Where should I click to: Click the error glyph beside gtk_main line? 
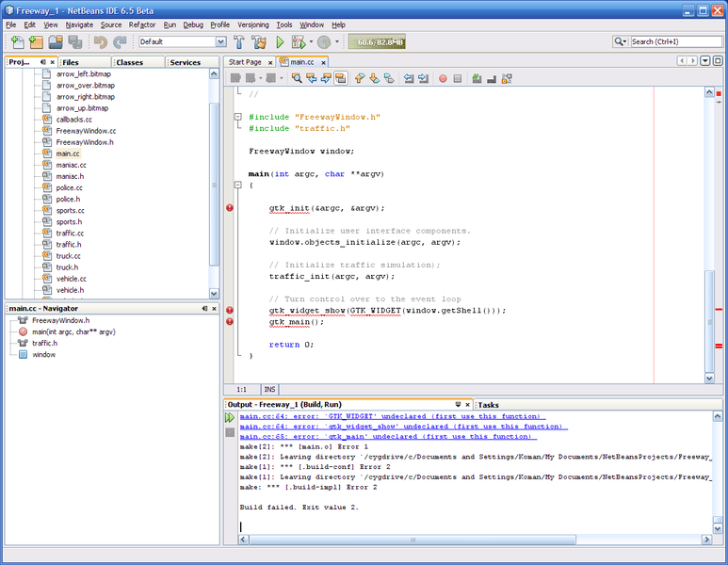[230, 321]
